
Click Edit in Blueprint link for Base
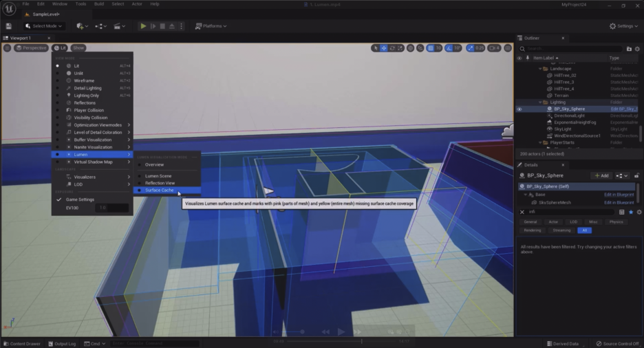pyautogui.click(x=619, y=195)
